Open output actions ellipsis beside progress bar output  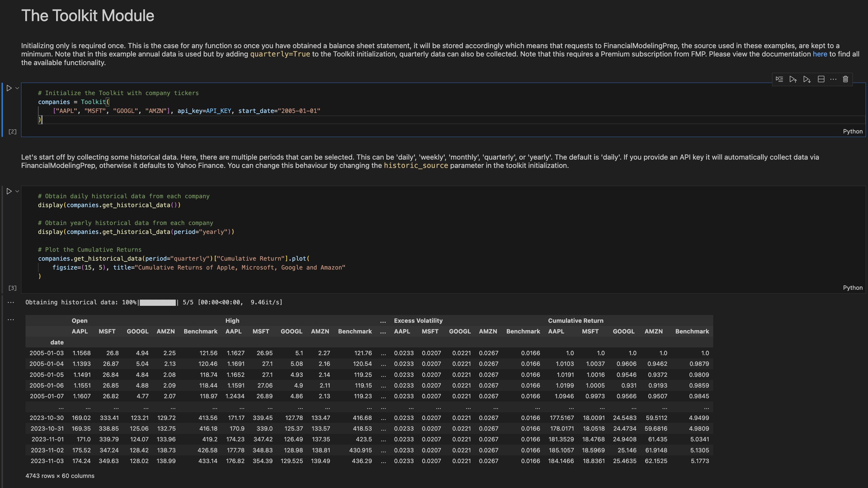click(11, 302)
